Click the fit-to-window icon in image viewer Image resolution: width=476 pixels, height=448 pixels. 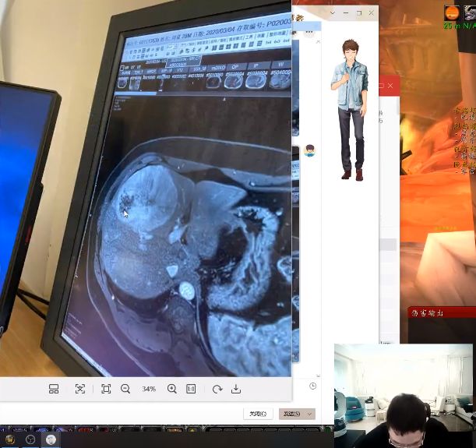tap(106, 389)
